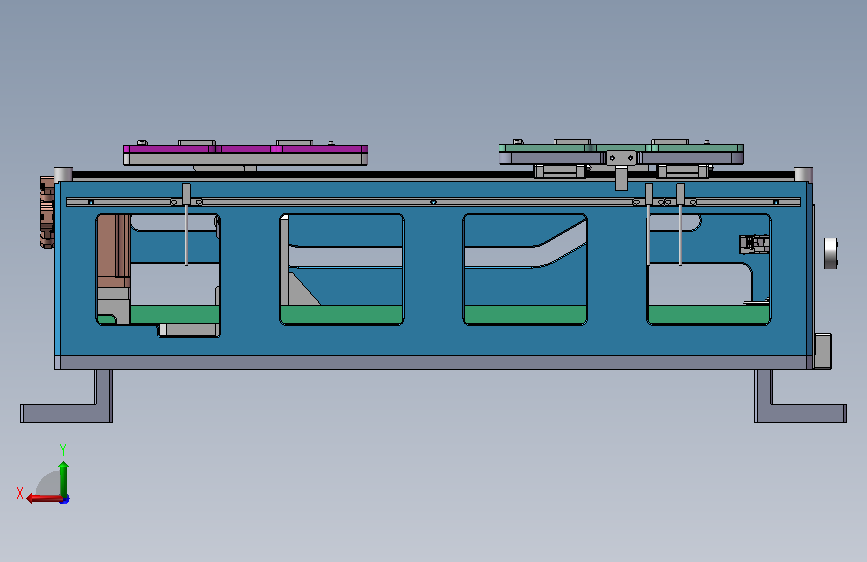Click the red X axis arrow of triad
The width and height of the screenshot is (867, 562).
pyautogui.click(x=44, y=498)
